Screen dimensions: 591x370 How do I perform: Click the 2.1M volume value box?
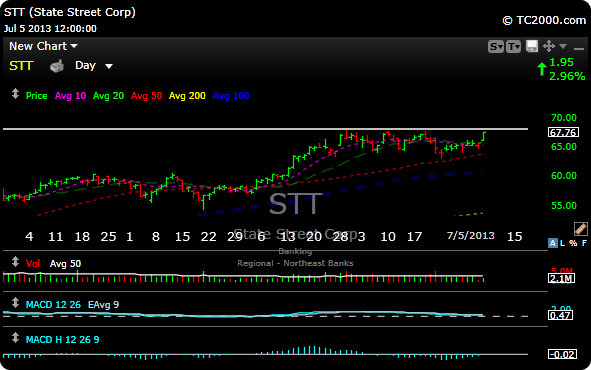[561, 278]
